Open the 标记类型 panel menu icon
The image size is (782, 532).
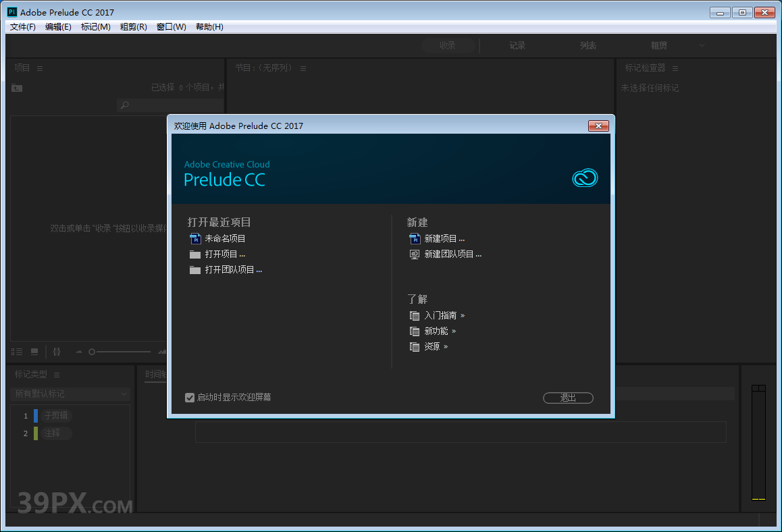click(x=57, y=375)
